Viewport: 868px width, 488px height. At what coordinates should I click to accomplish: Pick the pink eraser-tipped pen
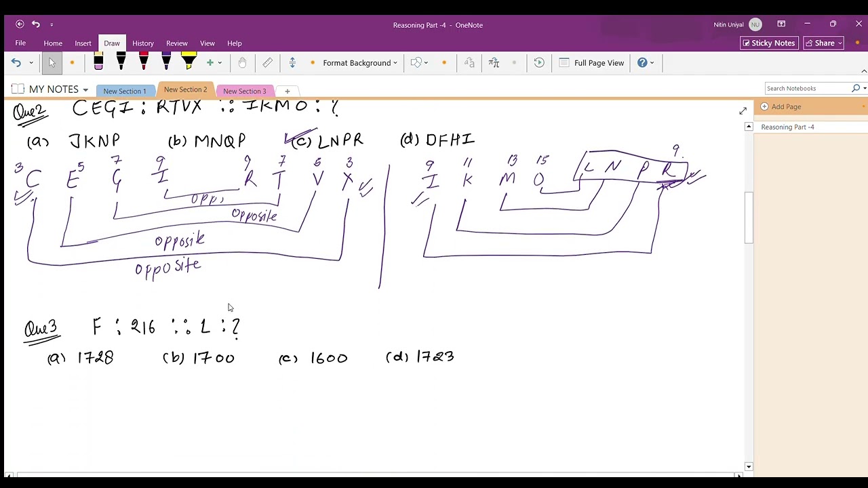tap(98, 62)
